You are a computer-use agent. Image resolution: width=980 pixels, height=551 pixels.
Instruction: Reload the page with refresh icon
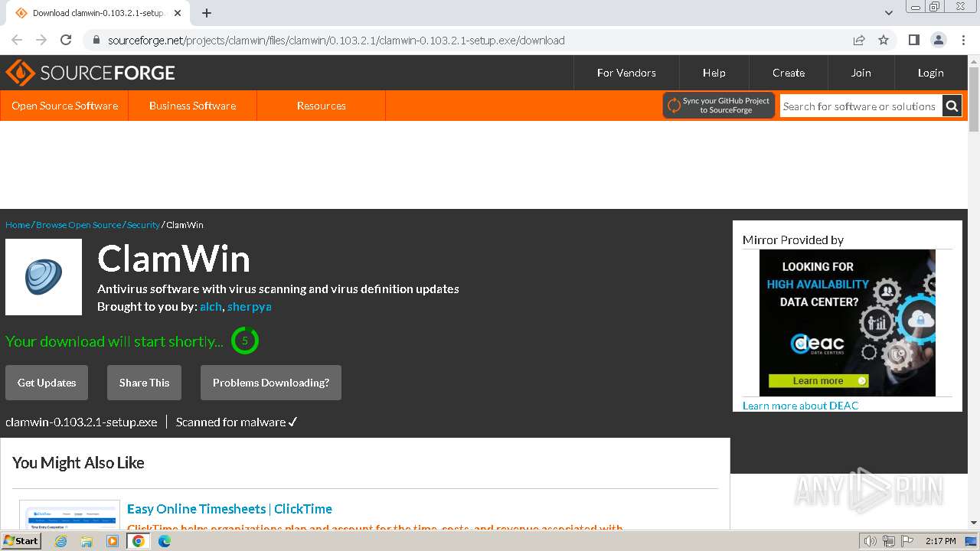pyautogui.click(x=66, y=40)
